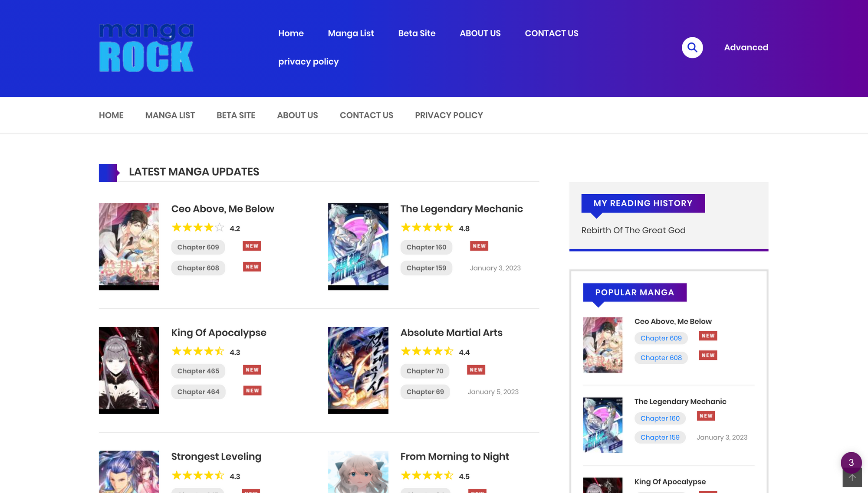Click the star rating for From Morning to Night

[427, 476]
